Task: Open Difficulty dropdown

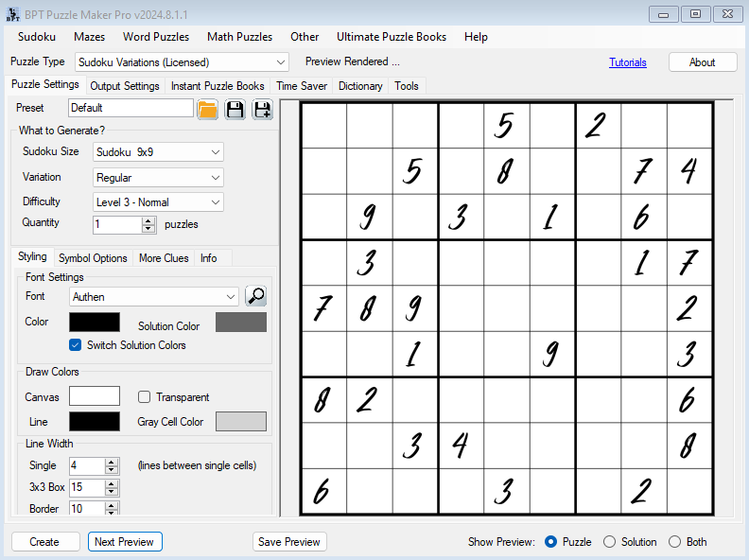Action: point(158,202)
